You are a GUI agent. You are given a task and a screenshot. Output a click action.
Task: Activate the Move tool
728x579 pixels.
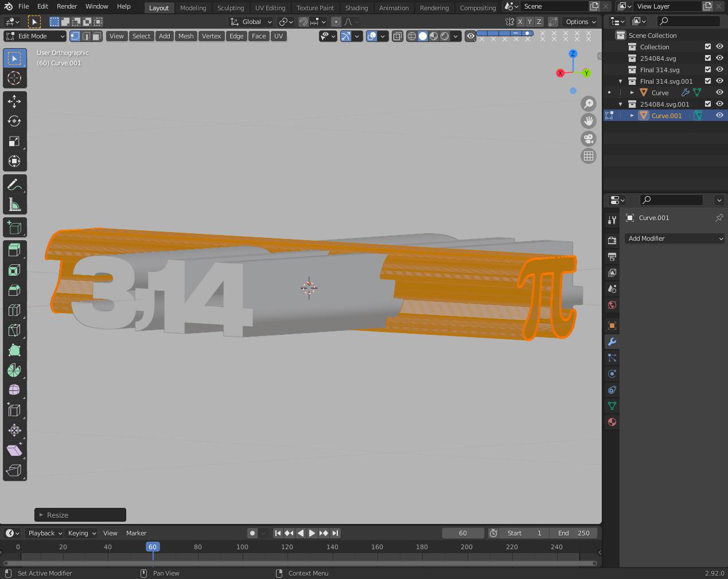click(14, 101)
